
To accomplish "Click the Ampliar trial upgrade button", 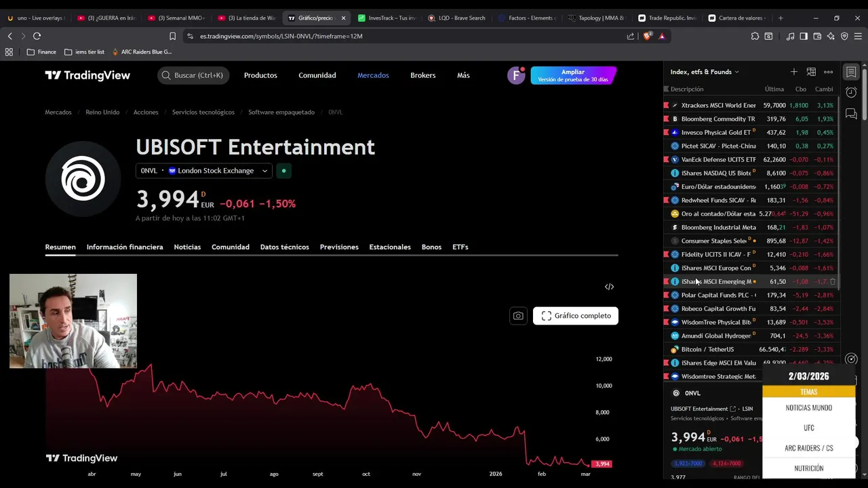I will coord(573,75).
